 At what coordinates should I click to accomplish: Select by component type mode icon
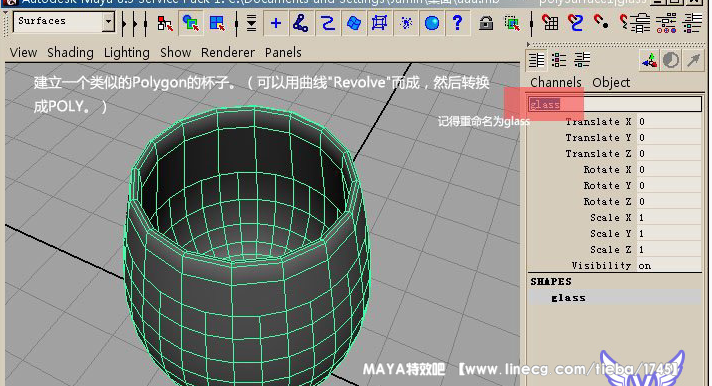coord(217,23)
